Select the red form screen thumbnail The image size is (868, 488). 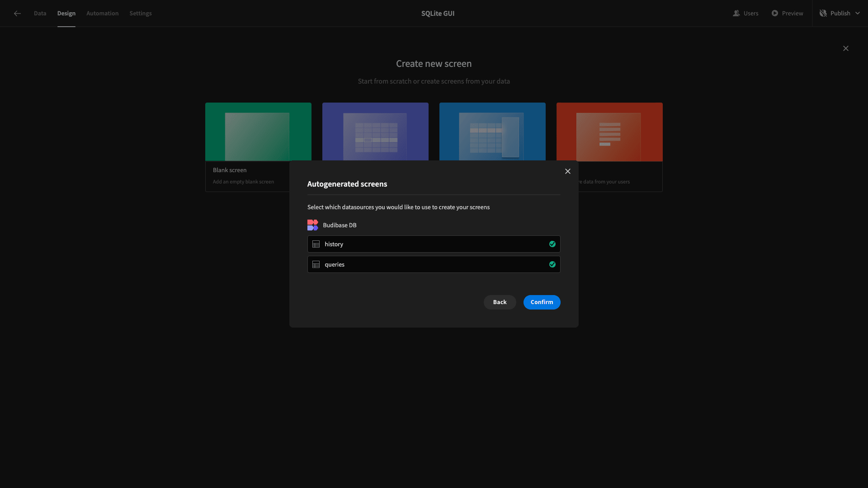tap(609, 132)
